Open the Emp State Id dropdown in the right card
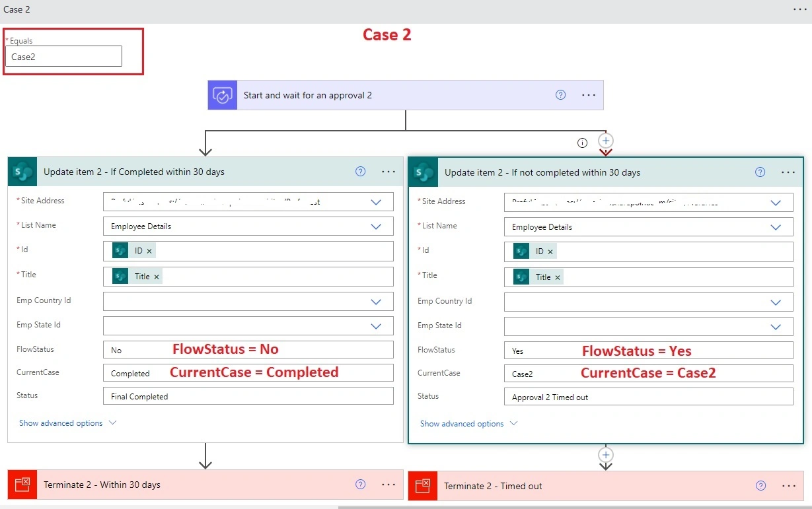The height and width of the screenshot is (509, 812). click(776, 327)
